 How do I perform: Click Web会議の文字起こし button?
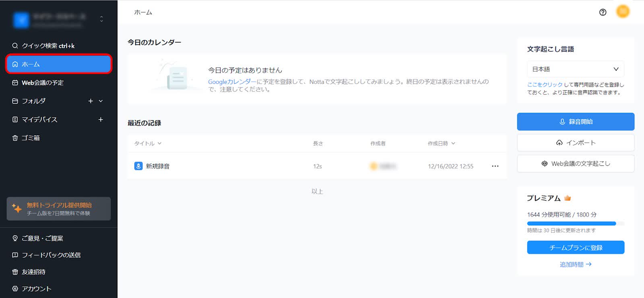pyautogui.click(x=576, y=163)
